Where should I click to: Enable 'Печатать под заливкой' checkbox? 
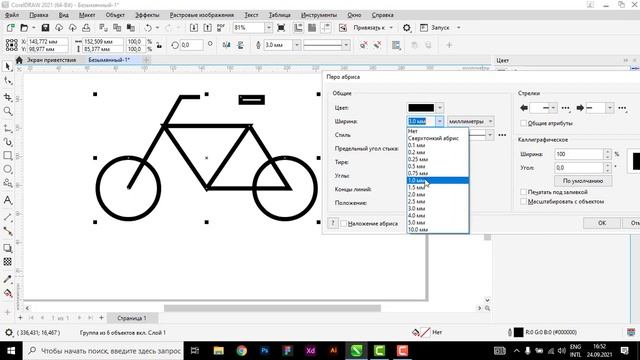click(x=523, y=192)
